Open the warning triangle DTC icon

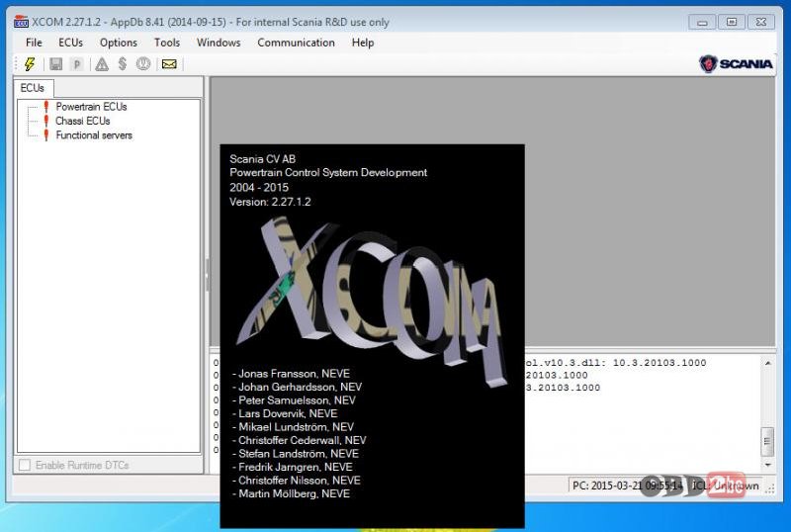[x=102, y=64]
